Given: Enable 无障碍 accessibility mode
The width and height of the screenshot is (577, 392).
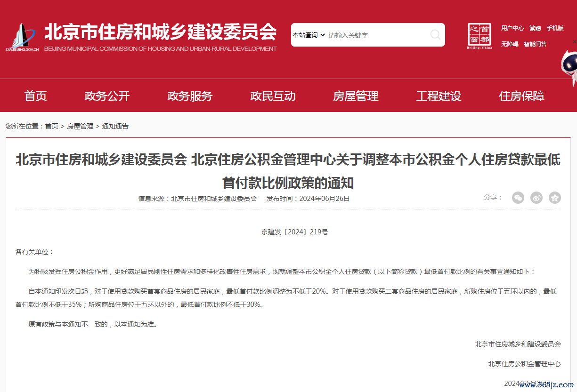Looking at the screenshot, I should (x=510, y=44).
